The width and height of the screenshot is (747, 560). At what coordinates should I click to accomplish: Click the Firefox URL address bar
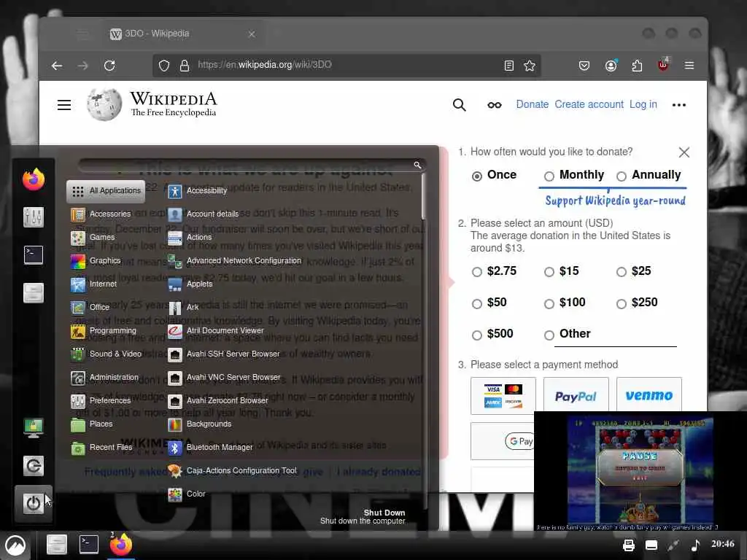pos(346,65)
